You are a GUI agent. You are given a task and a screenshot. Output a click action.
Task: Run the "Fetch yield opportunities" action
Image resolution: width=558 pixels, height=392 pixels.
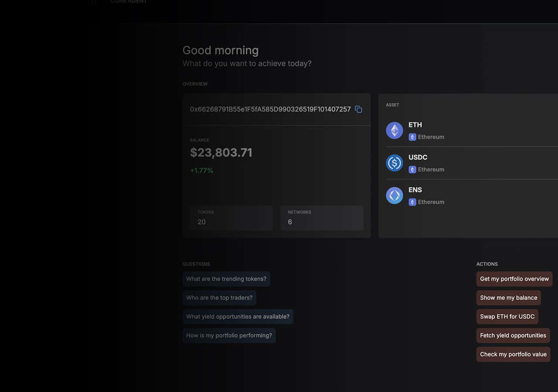(513, 335)
